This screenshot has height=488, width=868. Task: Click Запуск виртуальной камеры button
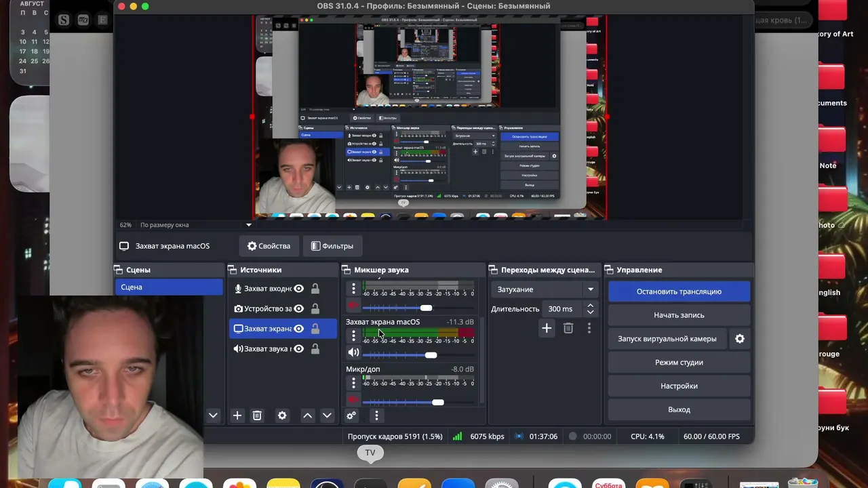point(667,339)
